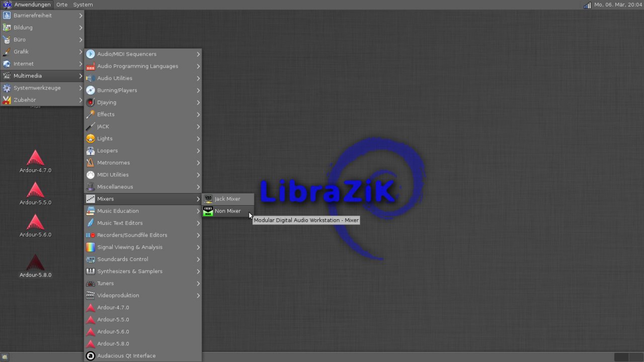Click the JACK cable icon
The height and width of the screenshot is (362, 644).
91,127
